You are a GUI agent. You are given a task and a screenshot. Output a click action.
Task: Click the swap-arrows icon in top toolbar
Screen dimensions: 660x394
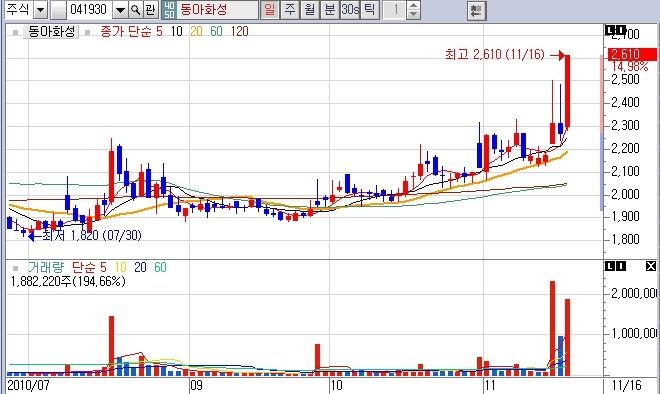tap(476, 11)
